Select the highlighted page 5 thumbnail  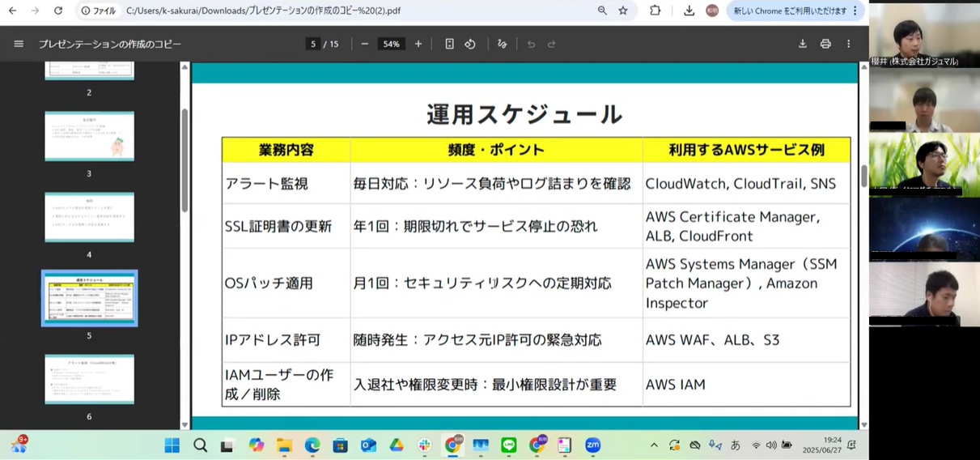89,298
